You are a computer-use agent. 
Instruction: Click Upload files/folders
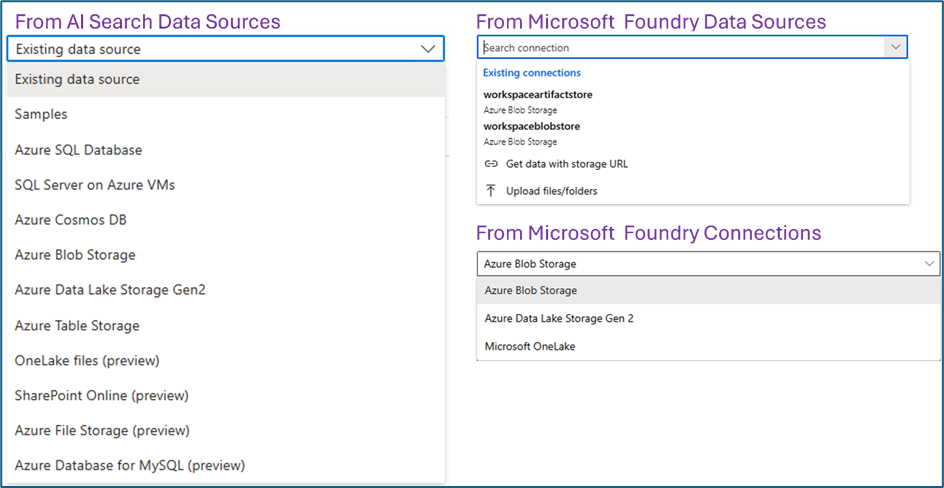(x=693, y=191)
